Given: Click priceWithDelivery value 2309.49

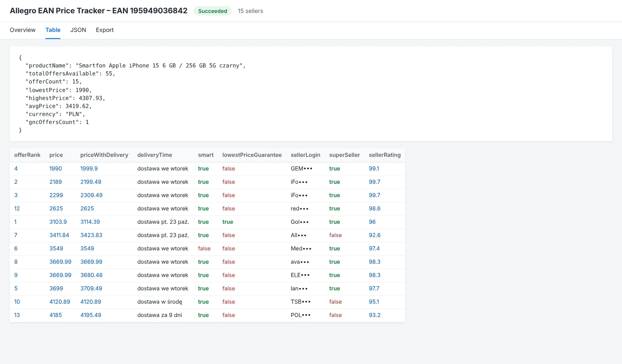Looking at the screenshot, I should [x=92, y=195].
